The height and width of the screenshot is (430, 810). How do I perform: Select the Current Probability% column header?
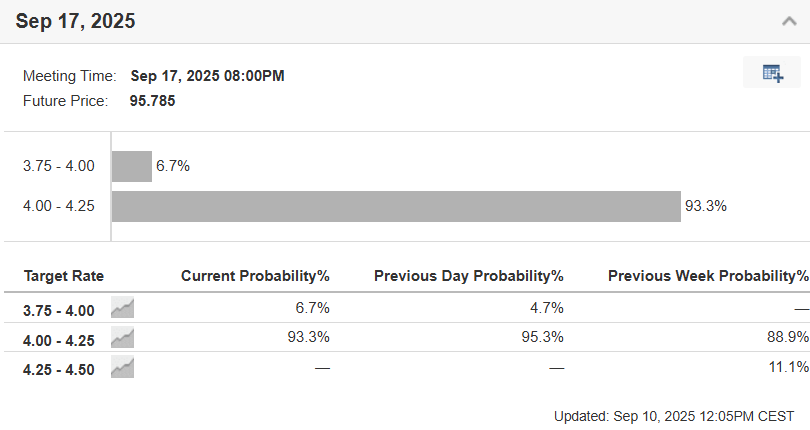(x=255, y=276)
